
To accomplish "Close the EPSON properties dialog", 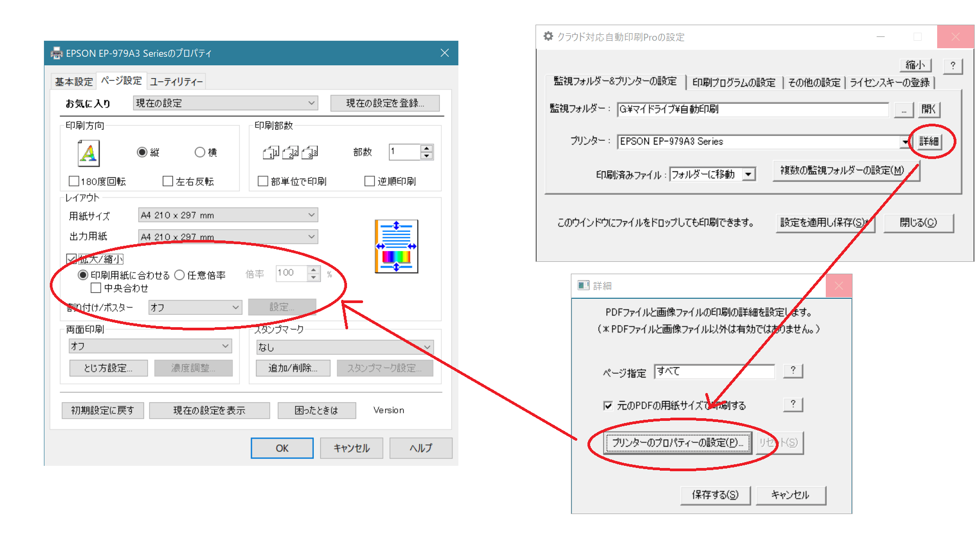I will click(444, 53).
